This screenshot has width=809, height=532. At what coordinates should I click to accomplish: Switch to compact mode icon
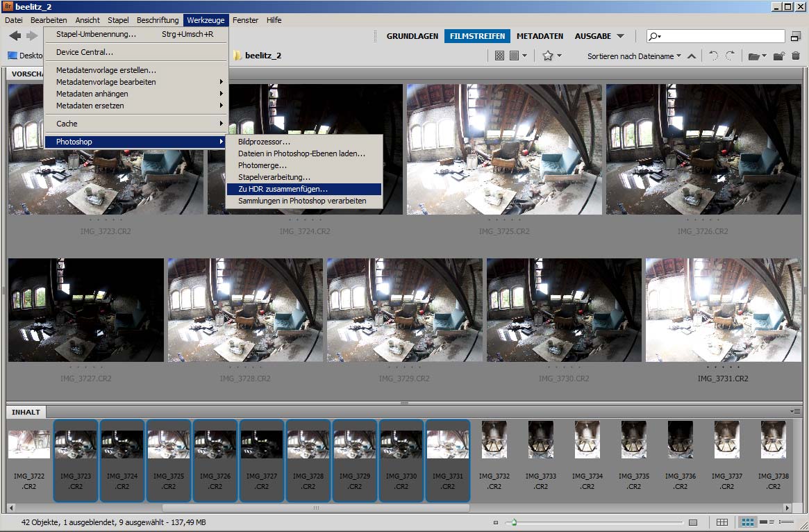(x=796, y=36)
